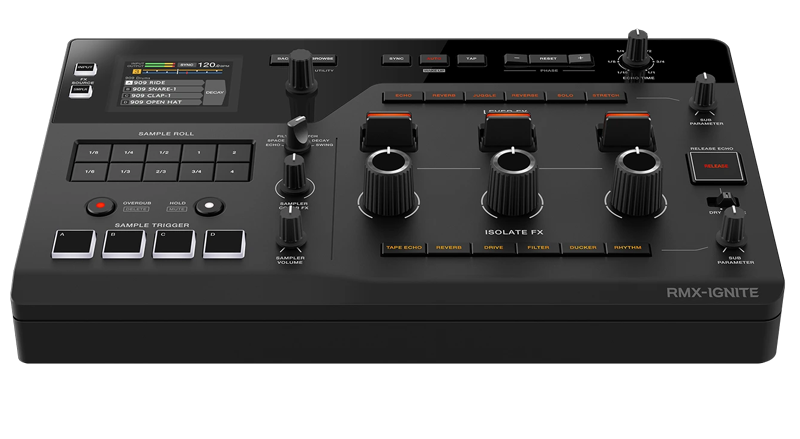
Task: Select the DUCKER Isolate FX button
Action: pyautogui.click(x=583, y=248)
